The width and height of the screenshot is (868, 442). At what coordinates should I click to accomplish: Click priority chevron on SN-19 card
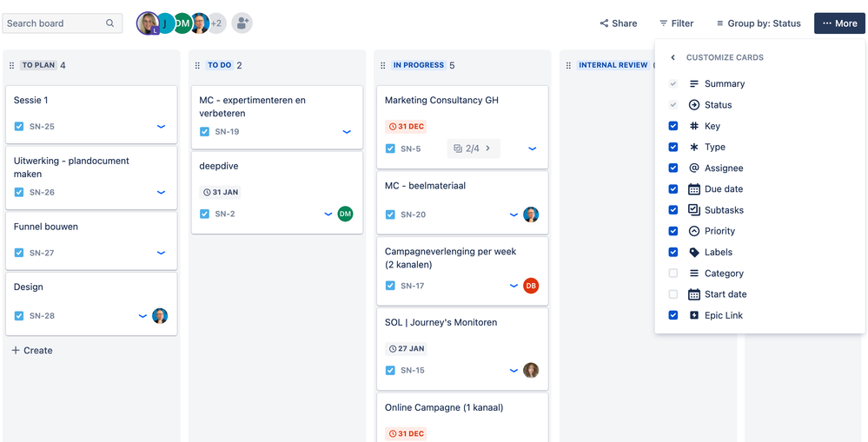[347, 132]
